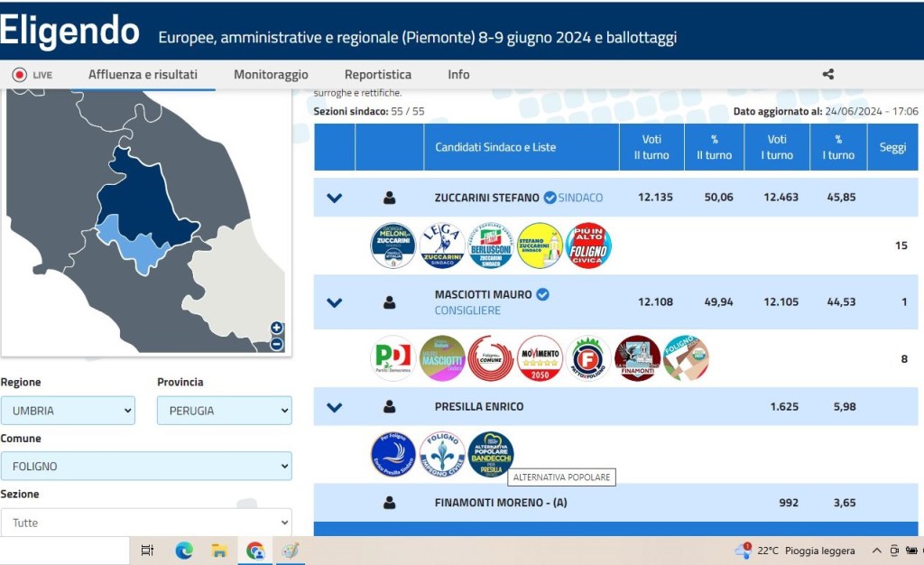The height and width of the screenshot is (565, 924).
Task: Click the Lega Zuccarini party logo
Action: (x=442, y=245)
